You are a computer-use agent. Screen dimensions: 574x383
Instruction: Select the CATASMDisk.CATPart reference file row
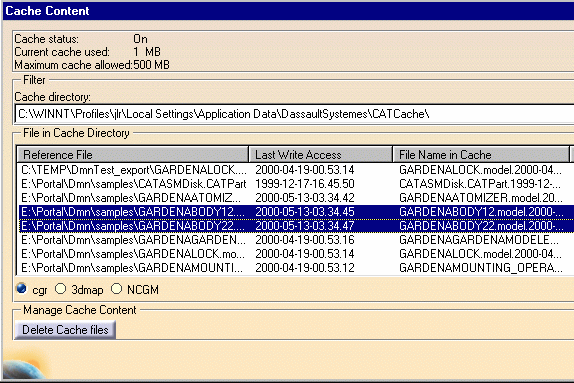(296, 184)
